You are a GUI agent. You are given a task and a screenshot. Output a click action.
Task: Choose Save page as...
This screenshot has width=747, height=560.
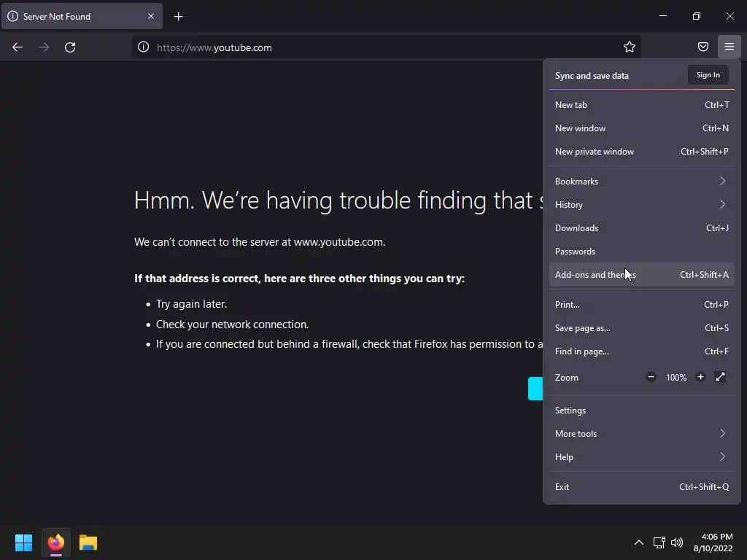click(x=642, y=328)
